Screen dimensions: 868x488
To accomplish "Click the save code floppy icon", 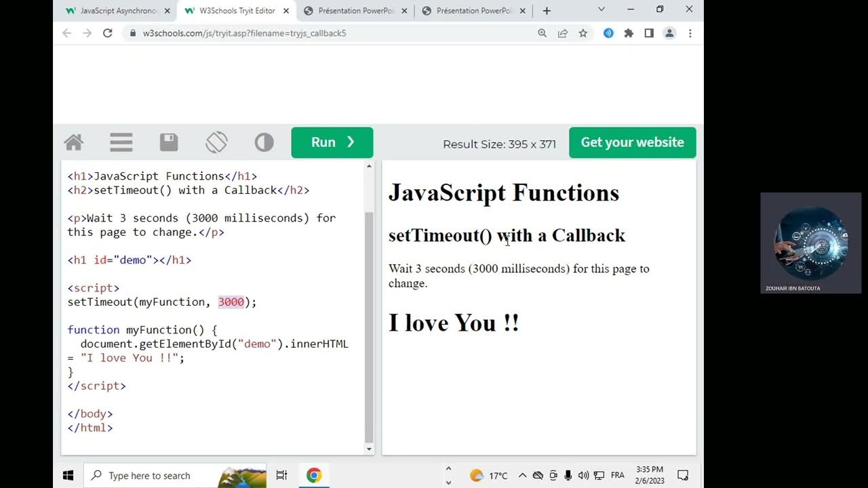I will coord(169,142).
